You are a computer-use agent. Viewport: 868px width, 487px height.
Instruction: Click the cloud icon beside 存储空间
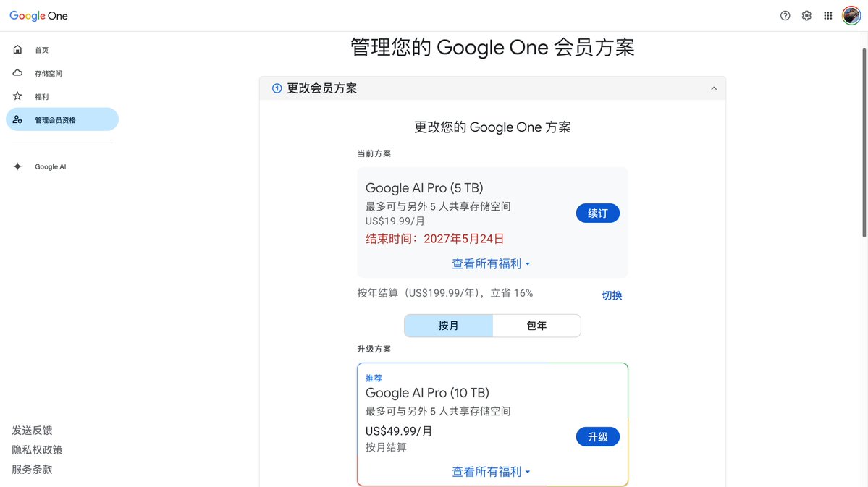(17, 72)
